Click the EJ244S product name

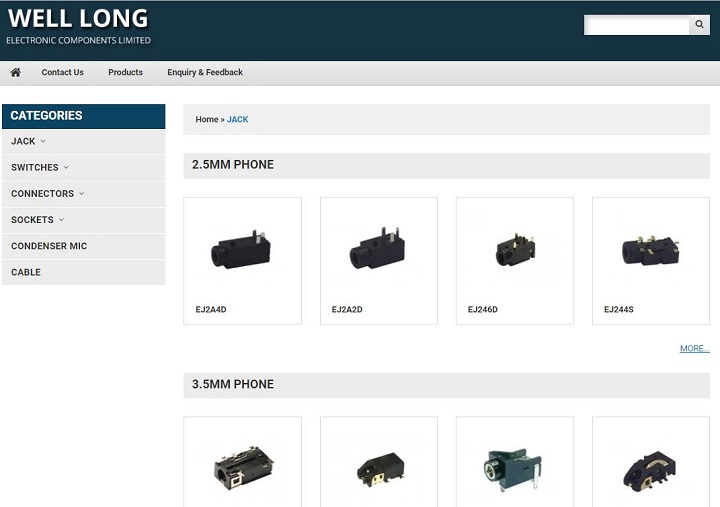[x=619, y=310]
